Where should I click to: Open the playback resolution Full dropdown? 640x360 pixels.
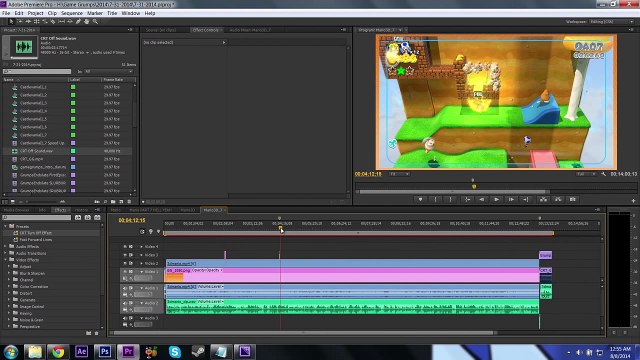click(585, 174)
